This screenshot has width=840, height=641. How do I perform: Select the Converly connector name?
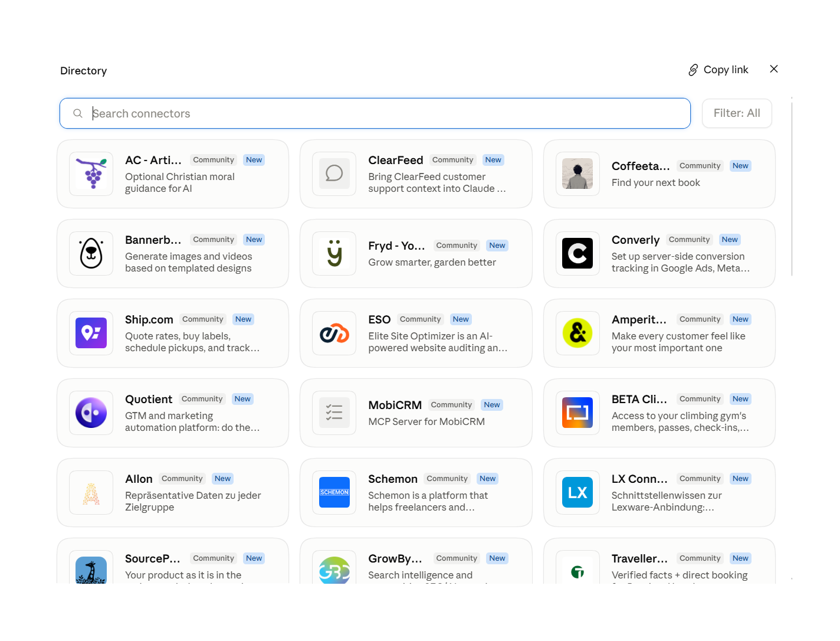point(635,240)
